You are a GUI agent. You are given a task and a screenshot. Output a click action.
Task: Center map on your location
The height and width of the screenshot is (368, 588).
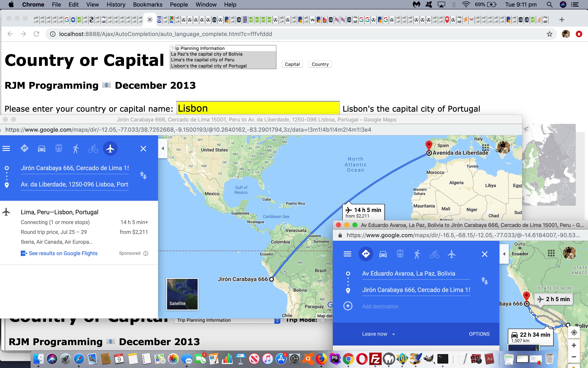click(574, 332)
